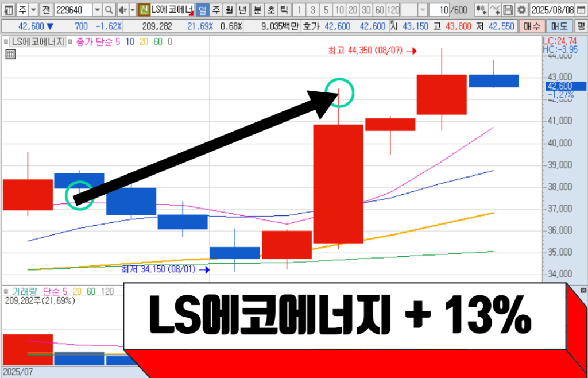Click the green 신 badge icon
This screenshot has width=588, height=378.
(144, 10)
